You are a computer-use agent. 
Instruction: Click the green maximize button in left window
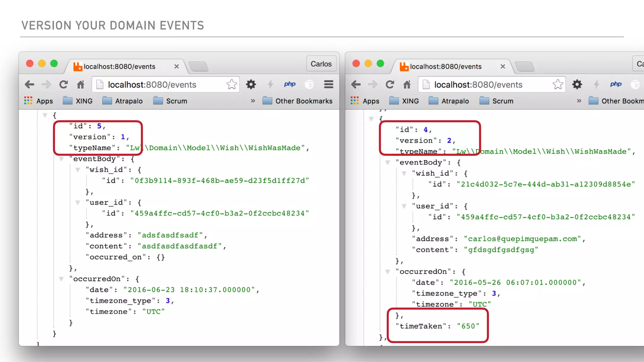coord(54,63)
